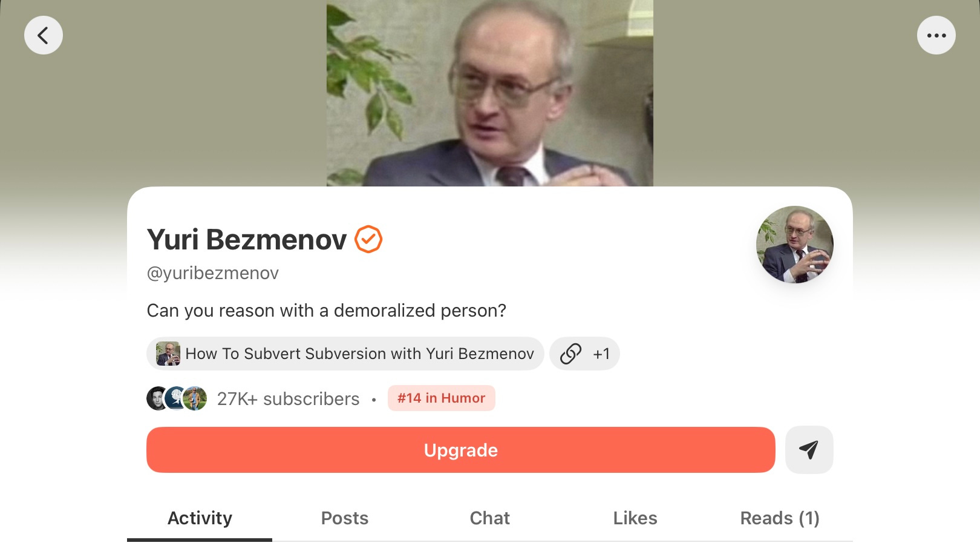Switch to the Chat tab

(x=490, y=518)
